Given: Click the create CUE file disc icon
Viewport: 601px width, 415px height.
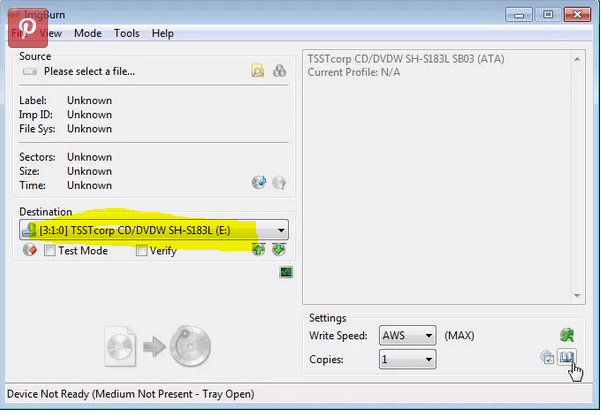Looking at the screenshot, I should 259,182.
